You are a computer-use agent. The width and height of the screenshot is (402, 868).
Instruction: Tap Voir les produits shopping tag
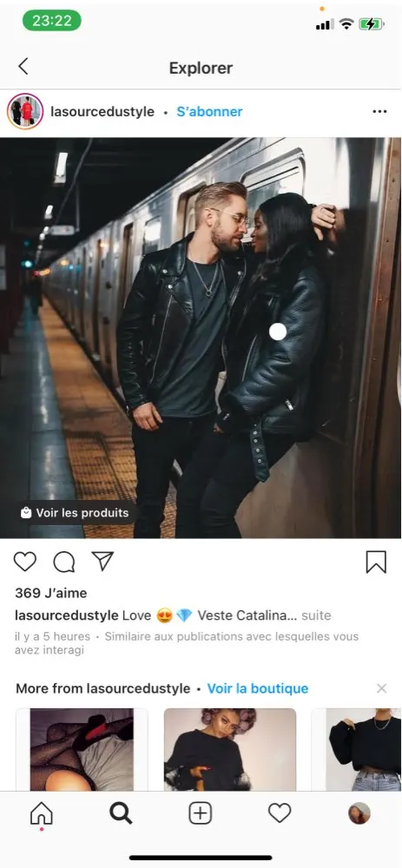(x=76, y=513)
